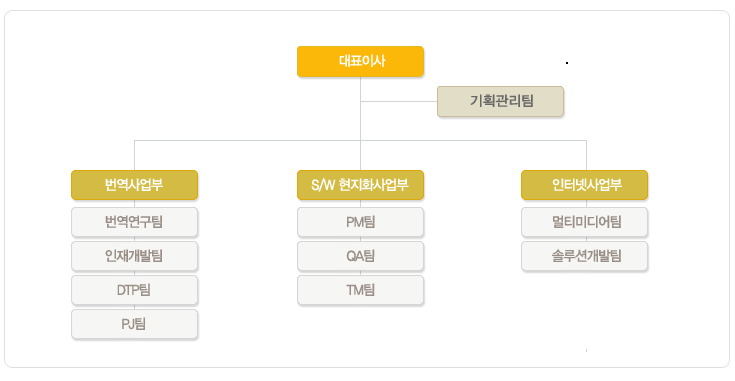This screenshot has height=381, width=735.
Task: Click the 기획관리팀 box
Action: (500, 101)
